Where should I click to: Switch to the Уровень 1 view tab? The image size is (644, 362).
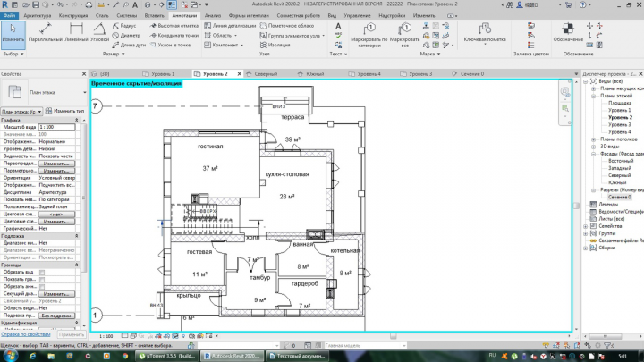click(x=163, y=74)
